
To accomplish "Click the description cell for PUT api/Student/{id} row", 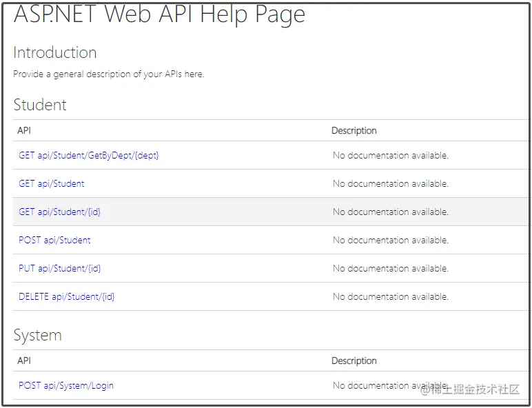I will (x=391, y=268).
